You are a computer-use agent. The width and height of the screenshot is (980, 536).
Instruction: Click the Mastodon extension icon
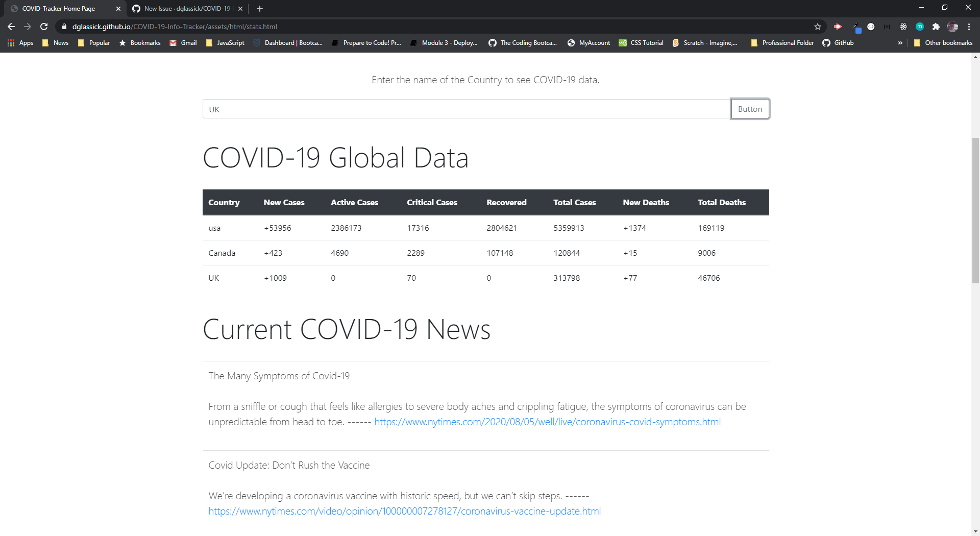[x=919, y=27]
